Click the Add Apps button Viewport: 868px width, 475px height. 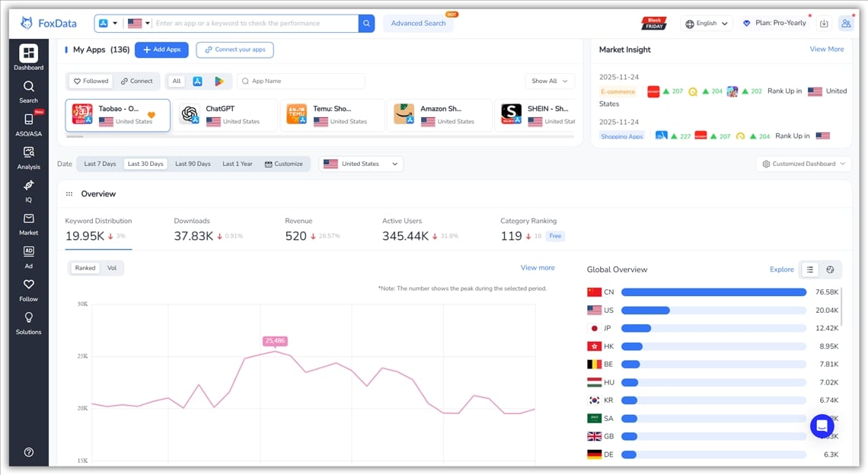[x=161, y=49]
